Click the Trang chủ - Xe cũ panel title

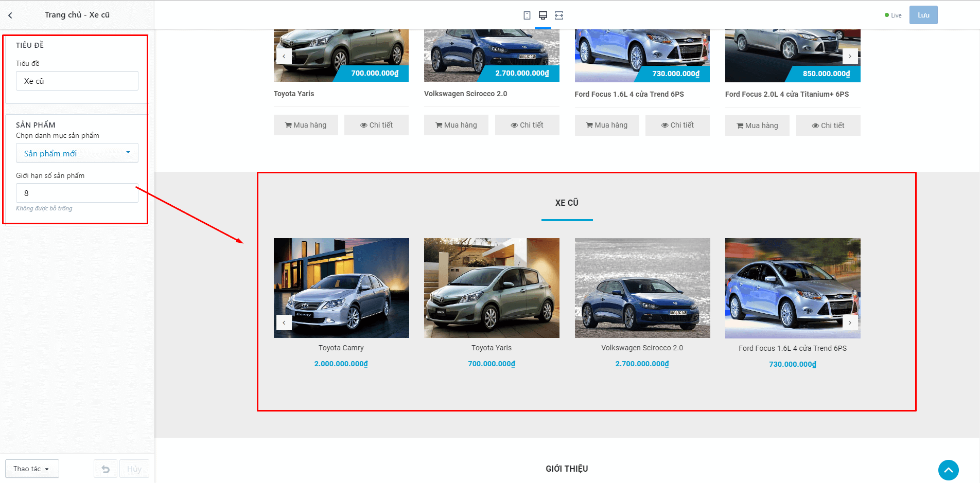click(x=77, y=15)
